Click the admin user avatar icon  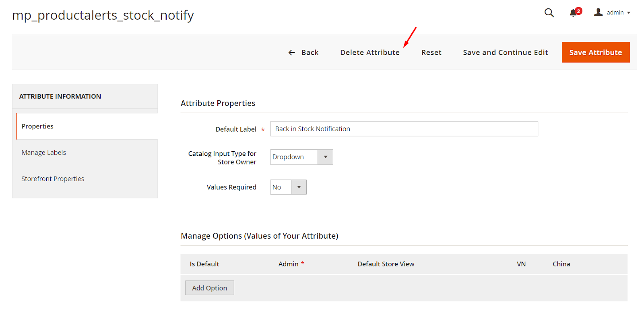point(599,12)
